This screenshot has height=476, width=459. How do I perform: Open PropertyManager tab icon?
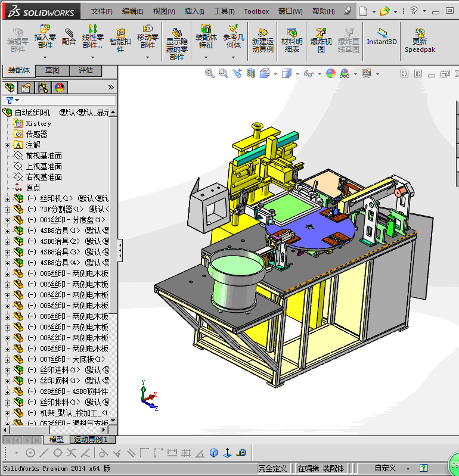pyautogui.click(x=26, y=88)
